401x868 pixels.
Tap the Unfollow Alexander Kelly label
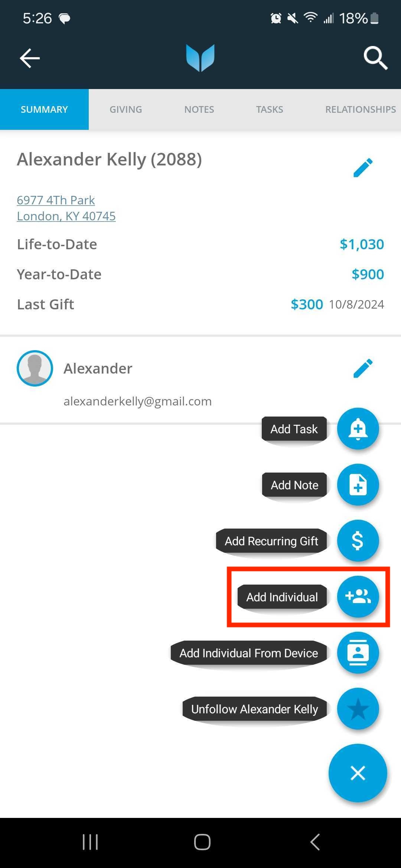click(255, 709)
